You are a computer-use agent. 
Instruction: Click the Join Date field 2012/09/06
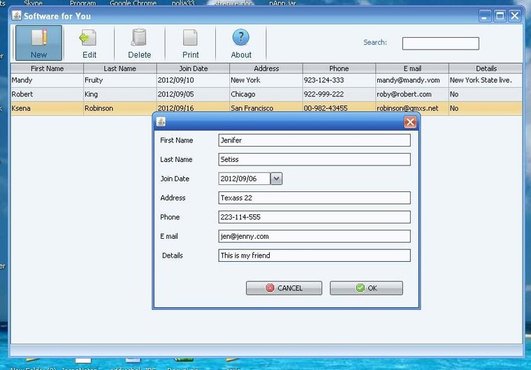[244, 178]
